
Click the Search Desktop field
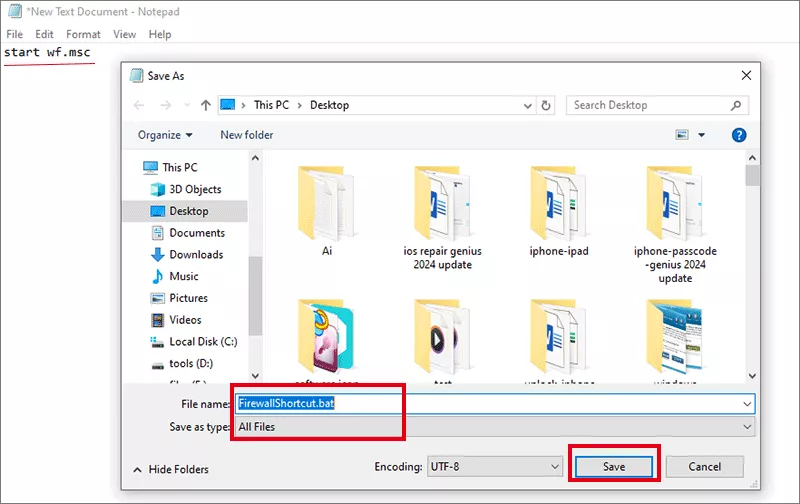click(x=657, y=105)
